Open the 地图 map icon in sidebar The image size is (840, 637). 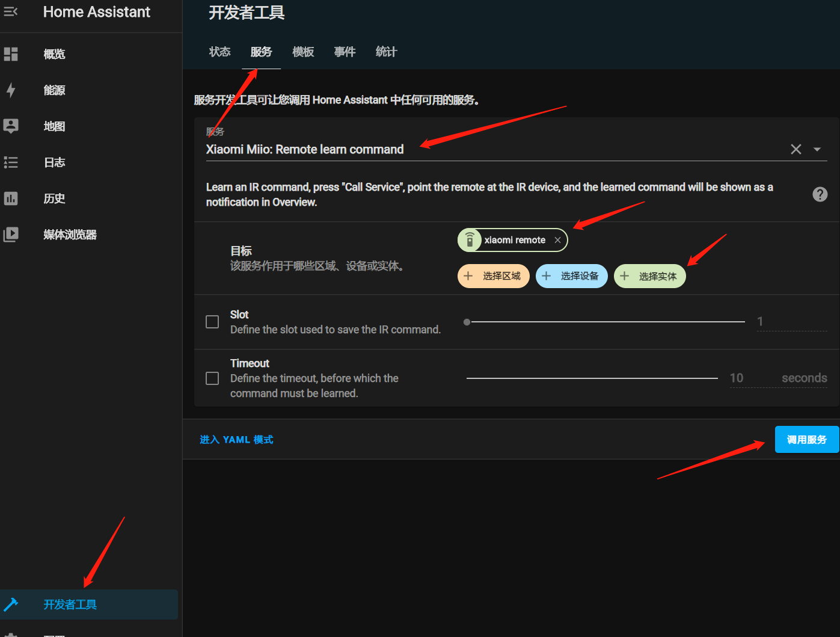pyautogui.click(x=11, y=126)
